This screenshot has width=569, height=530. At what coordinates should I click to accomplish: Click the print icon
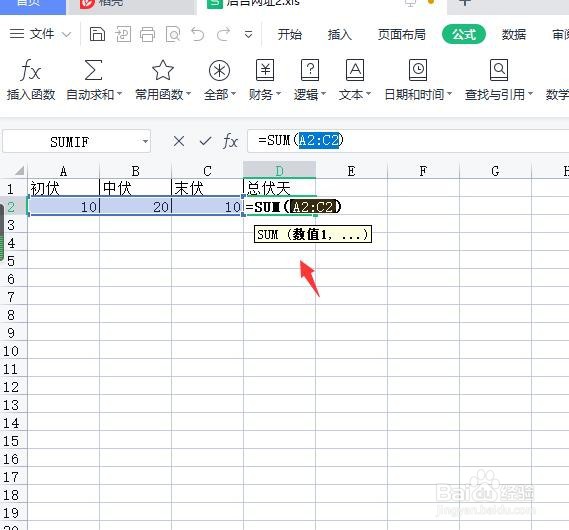click(x=147, y=34)
